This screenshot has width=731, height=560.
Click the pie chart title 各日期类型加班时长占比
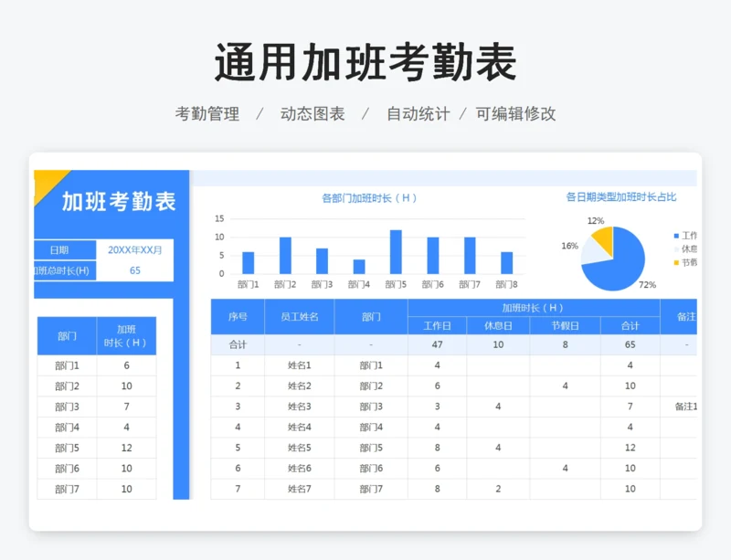click(621, 196)
